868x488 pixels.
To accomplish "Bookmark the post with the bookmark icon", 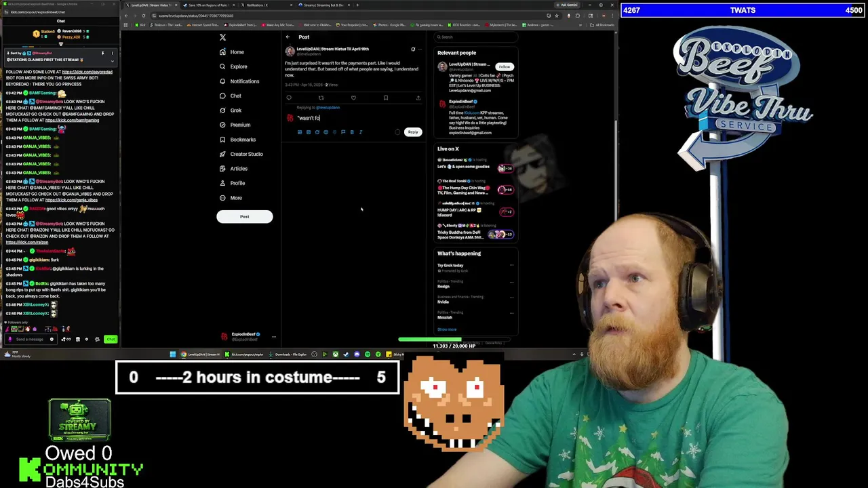I will point(386,98).
